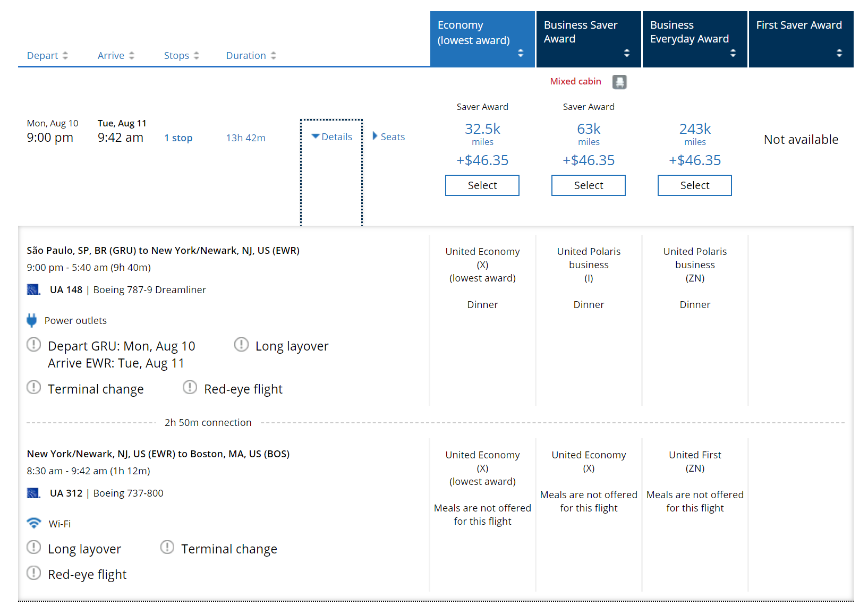Click the mixed cabin seat icon
This screenshot has height=606, width=868.
point(619,82)
